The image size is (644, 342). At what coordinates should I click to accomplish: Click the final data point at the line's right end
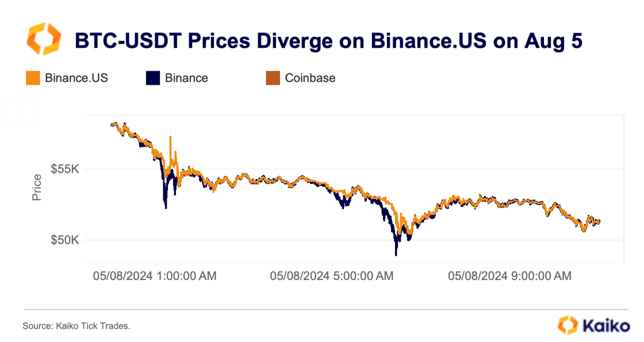600,222
